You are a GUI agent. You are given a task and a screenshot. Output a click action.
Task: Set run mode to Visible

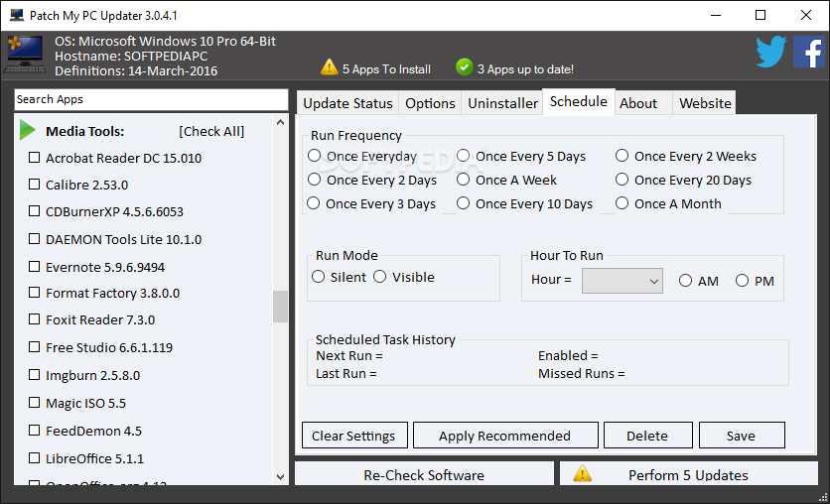380,277
